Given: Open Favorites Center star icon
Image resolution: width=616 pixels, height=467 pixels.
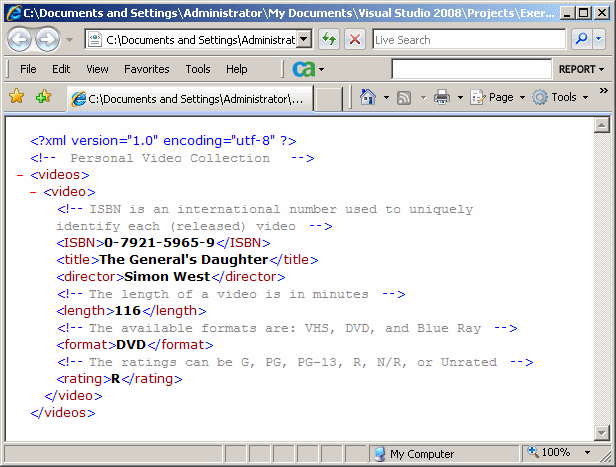Looking at the screenshot, I should pyautogui.click(x=16, y=96).
